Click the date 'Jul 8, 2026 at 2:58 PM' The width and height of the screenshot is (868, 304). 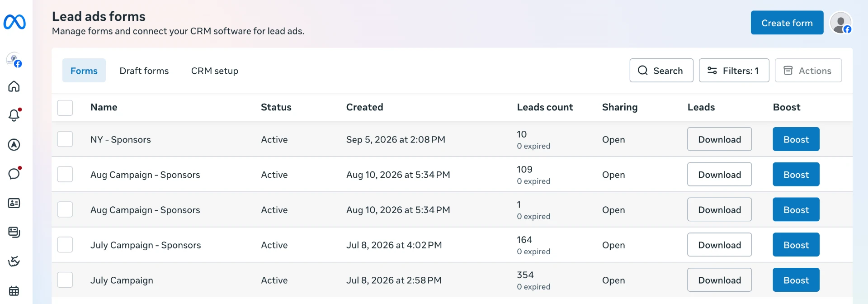(x=394, y=280)
